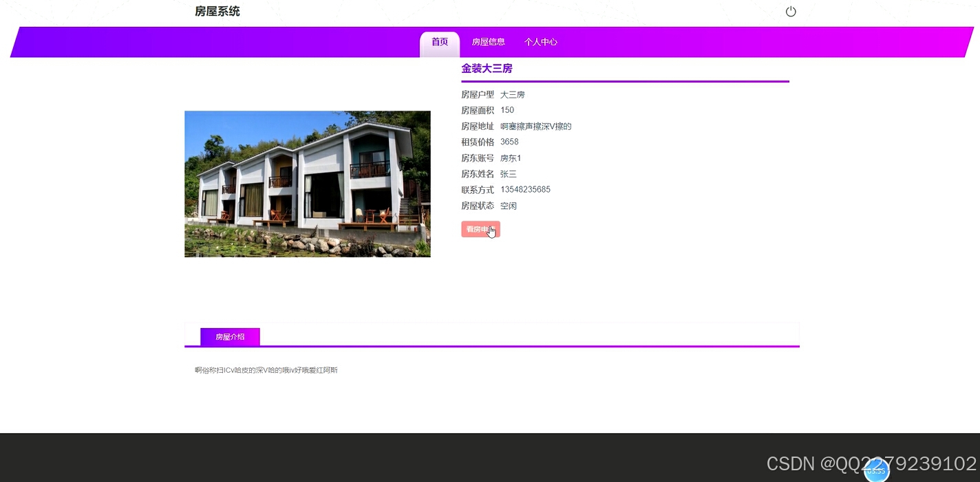Click the rental price 3658
Viewport: 980px width, 482px height.
pos(509,142)
